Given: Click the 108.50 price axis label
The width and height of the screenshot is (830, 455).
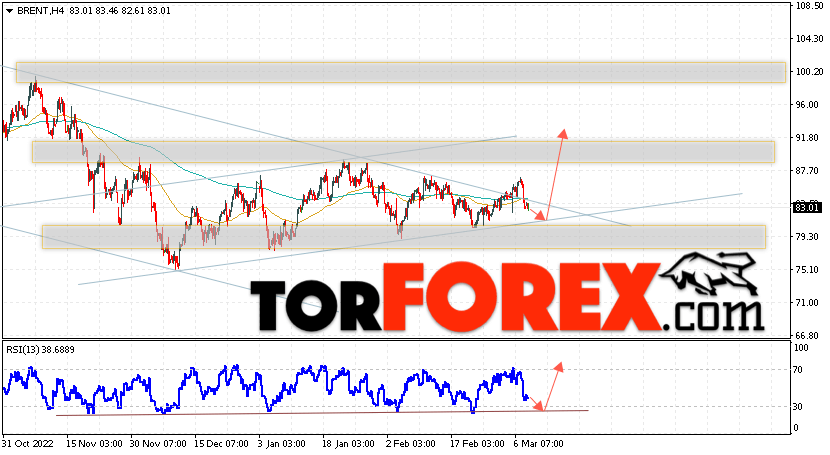Looking at the screenshot, I should 809,5.
